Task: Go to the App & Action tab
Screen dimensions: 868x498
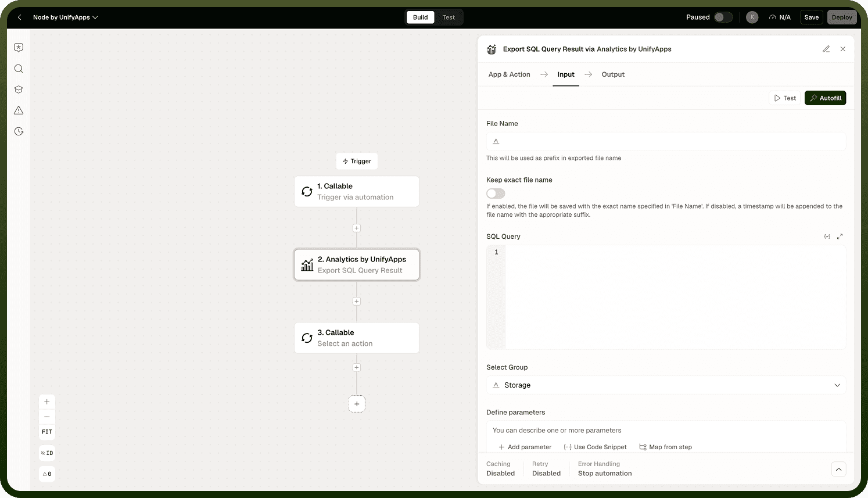Action: (509, 74)
